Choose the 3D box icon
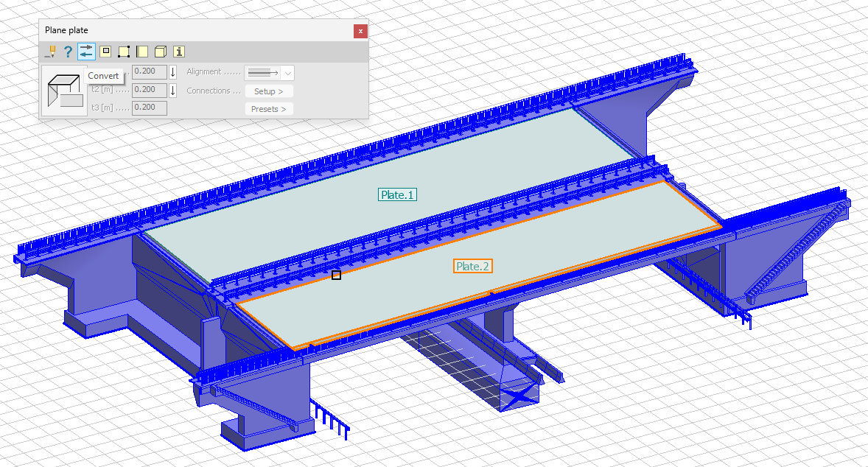The height and width of the screenshot is (467, 868). pos(160,52)
